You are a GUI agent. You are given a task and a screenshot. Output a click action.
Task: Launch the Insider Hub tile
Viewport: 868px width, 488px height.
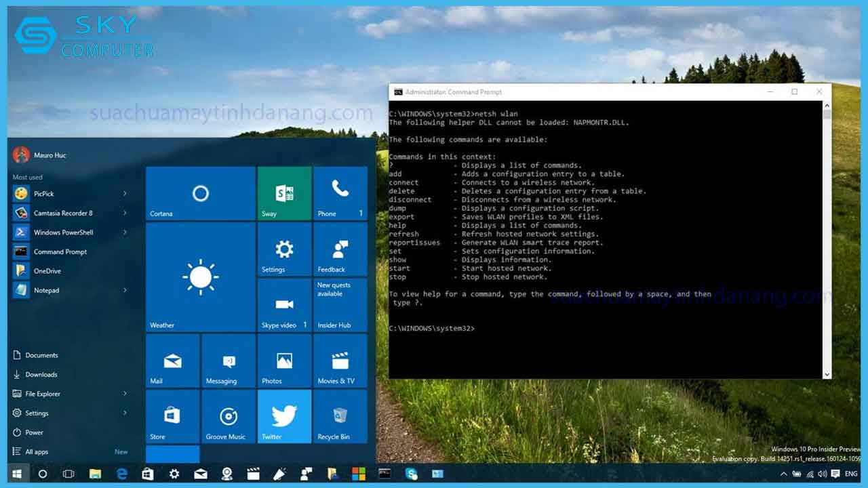tap(340, 305)
